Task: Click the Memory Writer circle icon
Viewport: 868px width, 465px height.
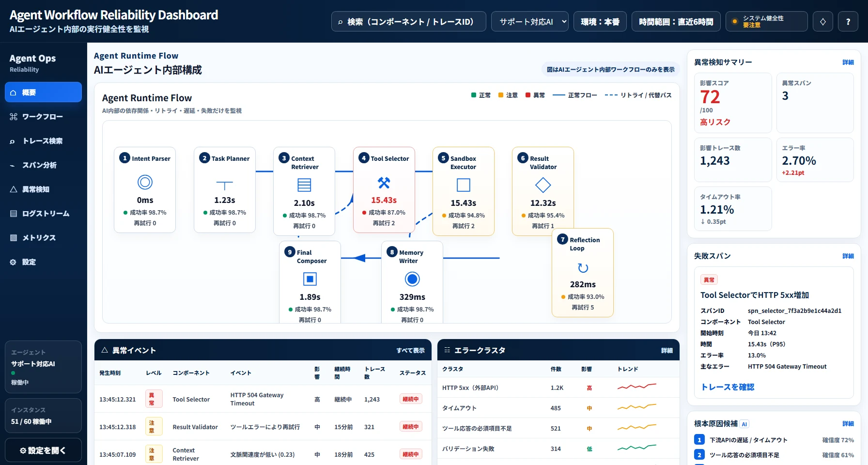Action: point(412,279)
